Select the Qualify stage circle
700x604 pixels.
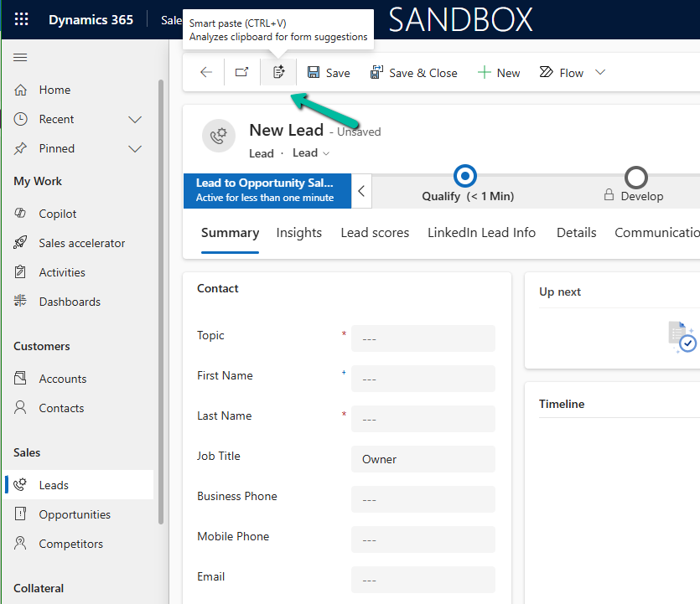pyautogui.click(x=465, y=177)
